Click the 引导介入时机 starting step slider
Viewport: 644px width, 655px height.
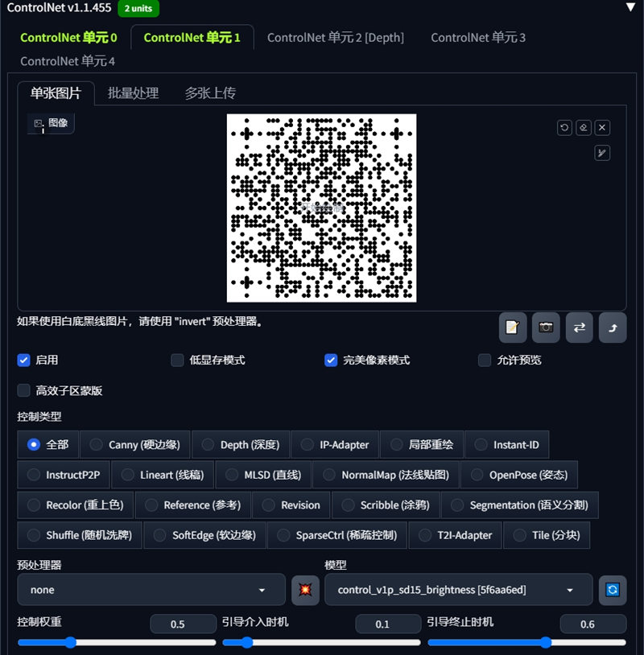[321, 642]
